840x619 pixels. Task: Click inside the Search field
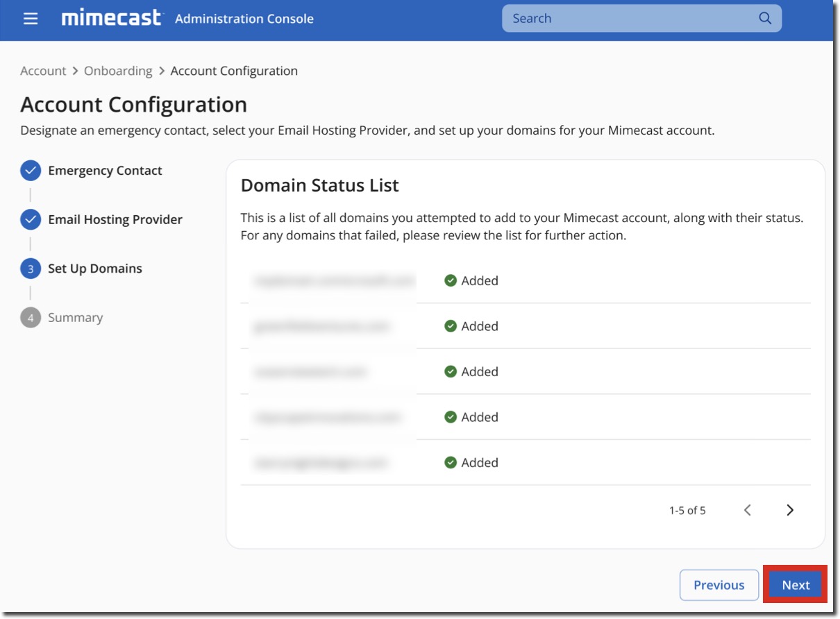coord(625,18)
